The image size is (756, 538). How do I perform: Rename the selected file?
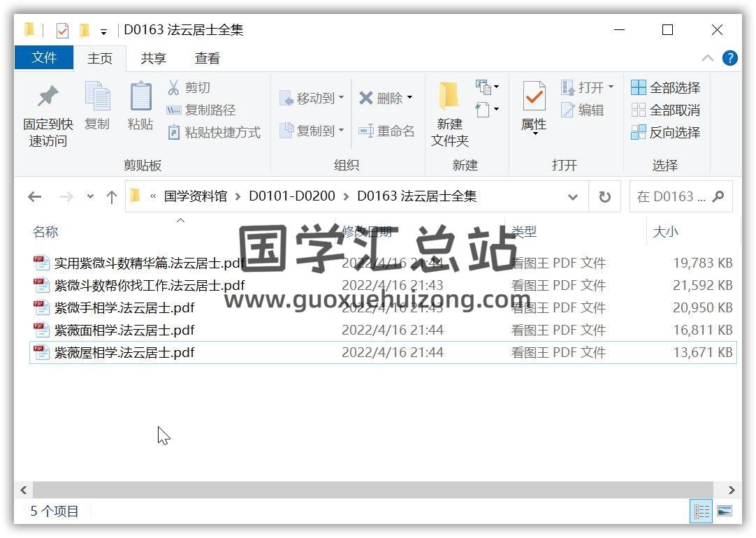386,131
